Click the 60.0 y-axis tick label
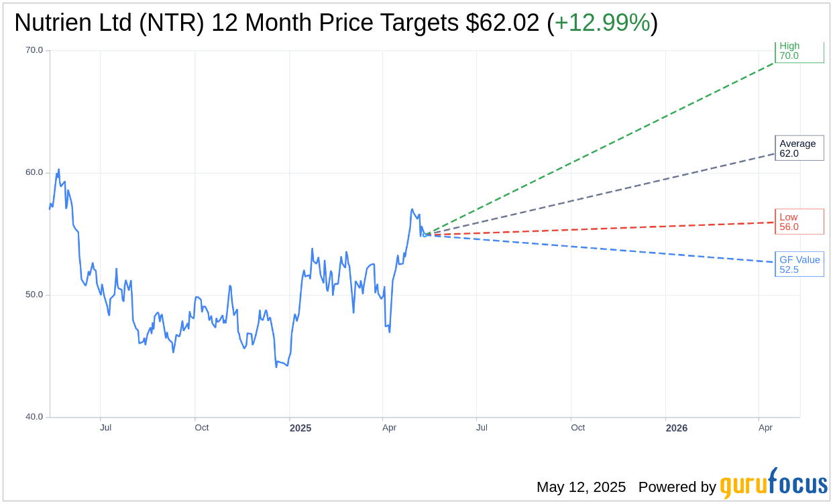 point(34,172)
